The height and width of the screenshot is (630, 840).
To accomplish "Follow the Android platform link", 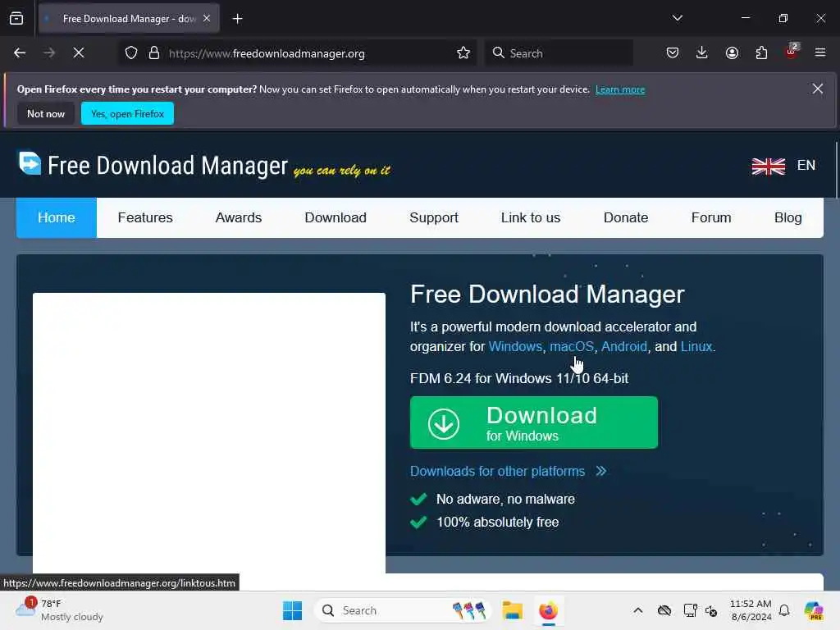I will [624, 347].
